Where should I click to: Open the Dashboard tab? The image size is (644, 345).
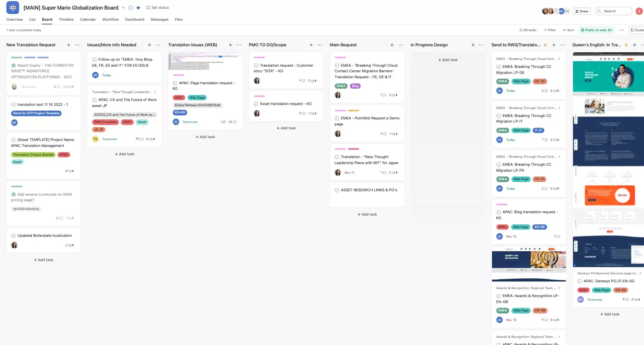(134, 20)
